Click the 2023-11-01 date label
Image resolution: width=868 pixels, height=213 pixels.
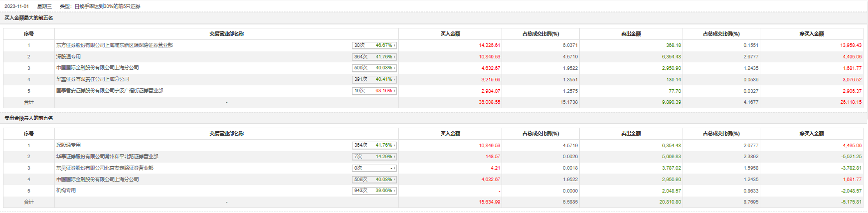(16, 6)
